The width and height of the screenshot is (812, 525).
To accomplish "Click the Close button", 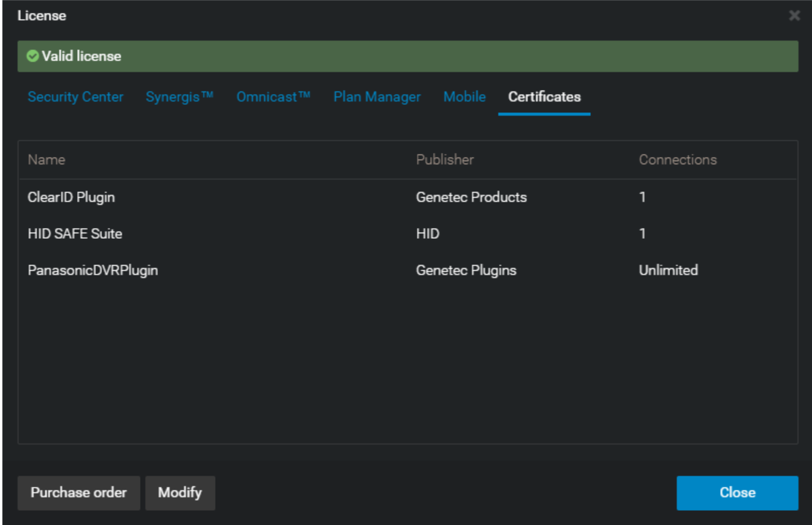I will (738, 493).
